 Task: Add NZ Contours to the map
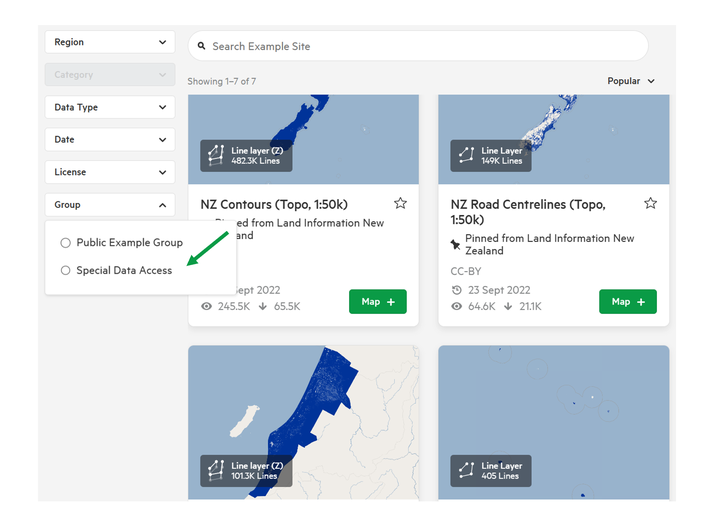coord(377,302)
